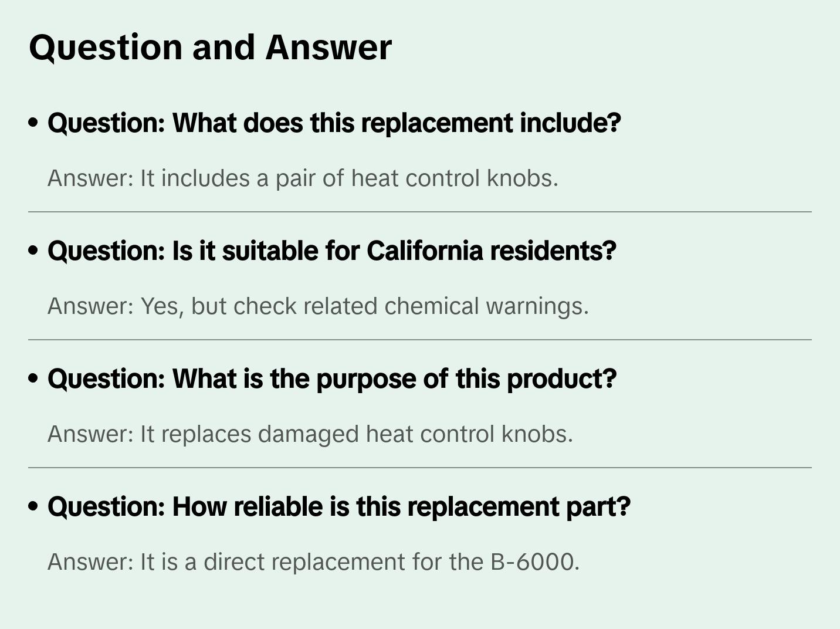Click the divider above the reliability question
The image size is (840, 629).
point(420,468)
